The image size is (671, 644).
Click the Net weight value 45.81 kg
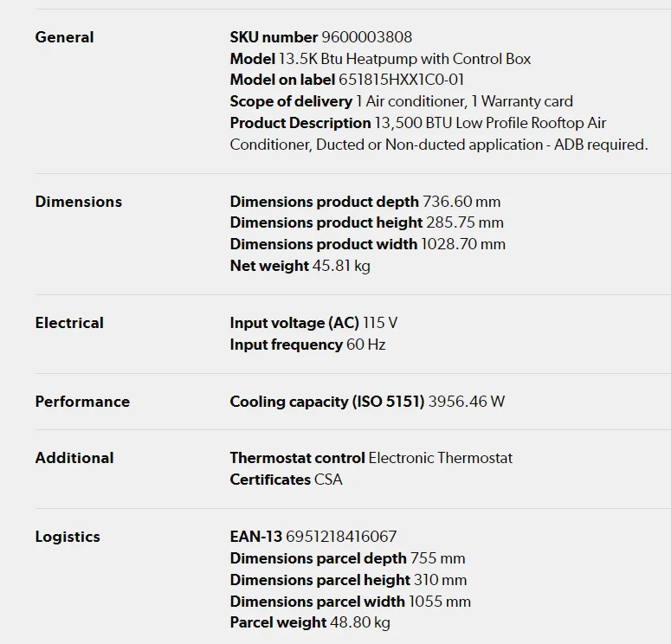(x=341, y=266)
